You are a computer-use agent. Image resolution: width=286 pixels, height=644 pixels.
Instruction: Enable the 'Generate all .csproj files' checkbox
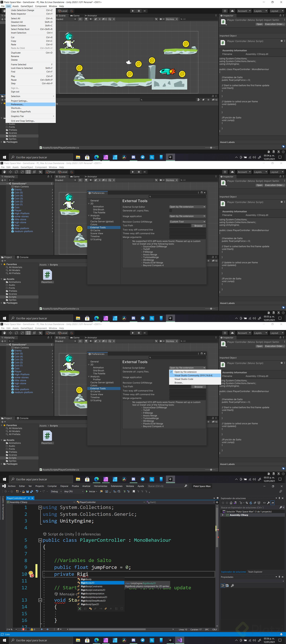(x=171, y=211)
